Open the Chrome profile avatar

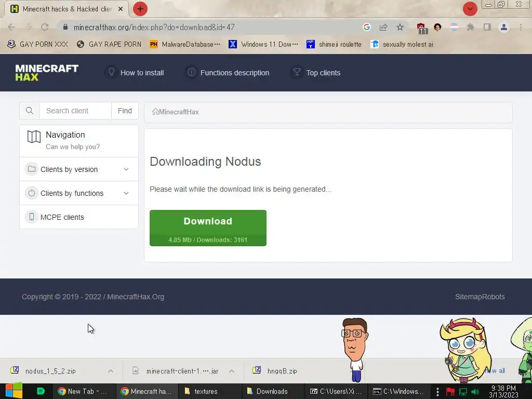[x=504, y=27]
